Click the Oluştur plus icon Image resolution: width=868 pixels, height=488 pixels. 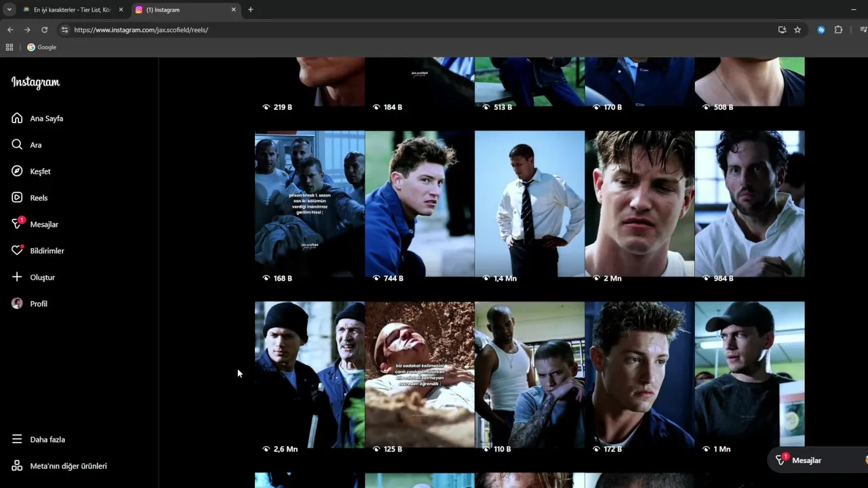[x=17, y=277]
